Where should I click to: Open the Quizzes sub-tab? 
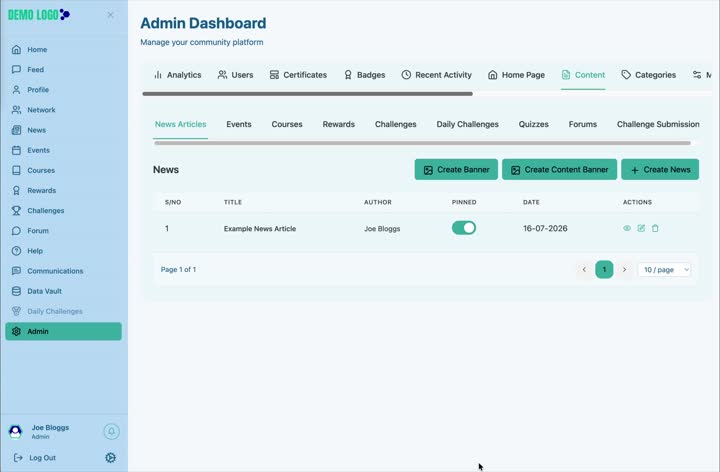pyautogui.click(x=534, y=124)
